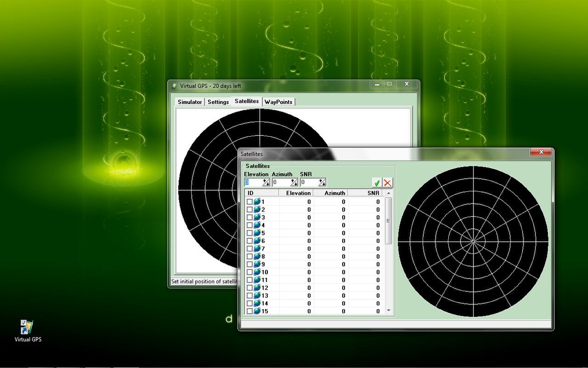Image resolution: width=588 pixels, height=368 pixels.
Task: Click the SNR value of satellite 6
Action: tap(378, 241)
